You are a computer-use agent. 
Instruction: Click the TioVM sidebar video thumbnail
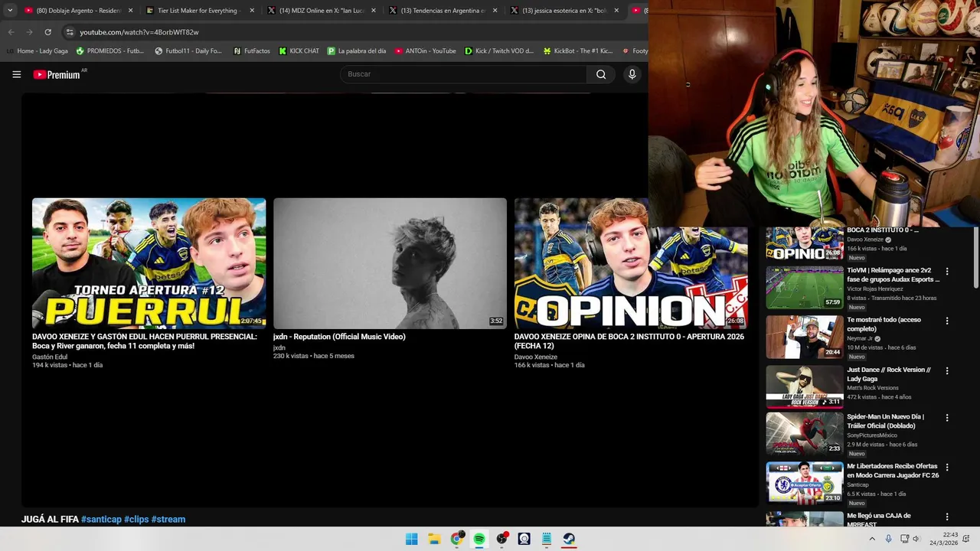[805, 287]
